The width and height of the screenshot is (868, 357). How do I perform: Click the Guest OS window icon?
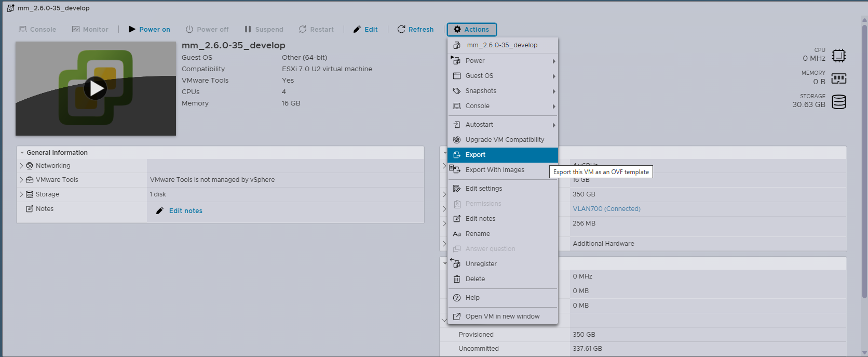[x=457, y=76]
